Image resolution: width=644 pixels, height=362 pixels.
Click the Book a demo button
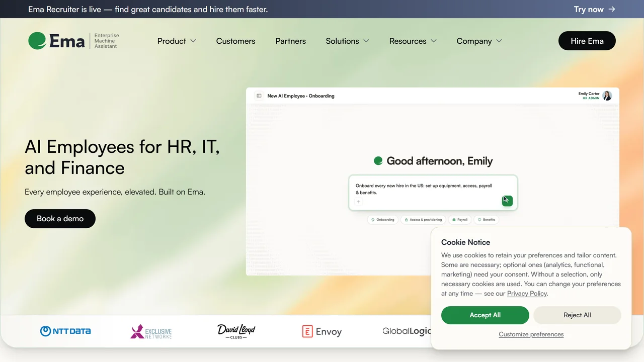click(60, 219)
